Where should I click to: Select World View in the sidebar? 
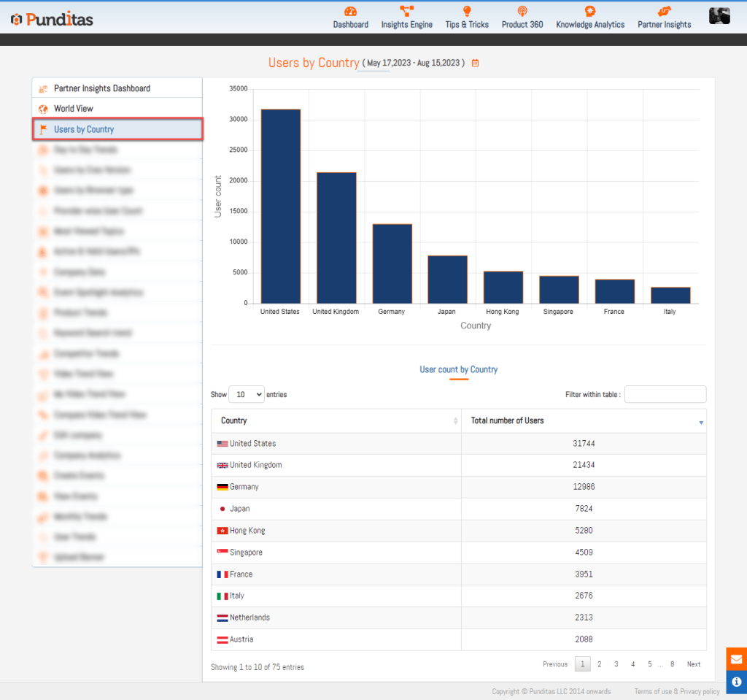pos(74,109)
